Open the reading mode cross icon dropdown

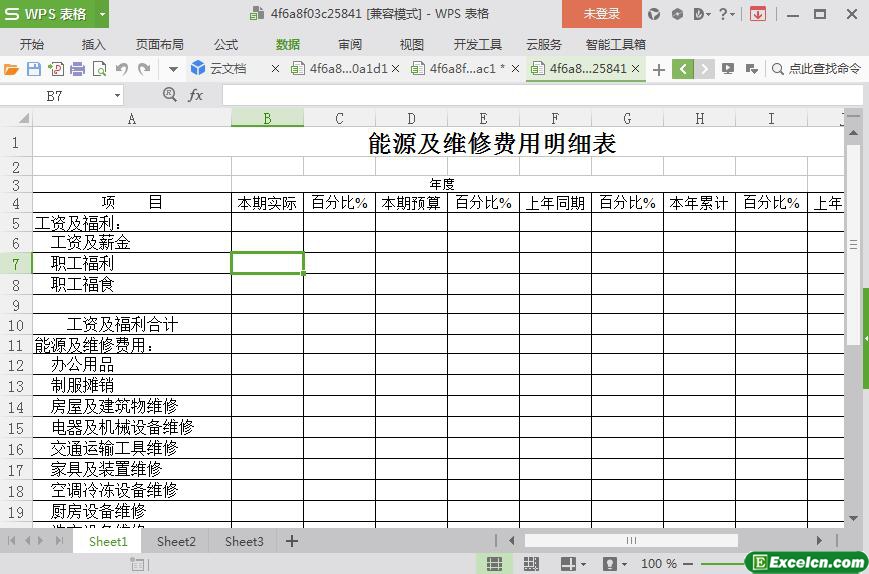[572, 564]
